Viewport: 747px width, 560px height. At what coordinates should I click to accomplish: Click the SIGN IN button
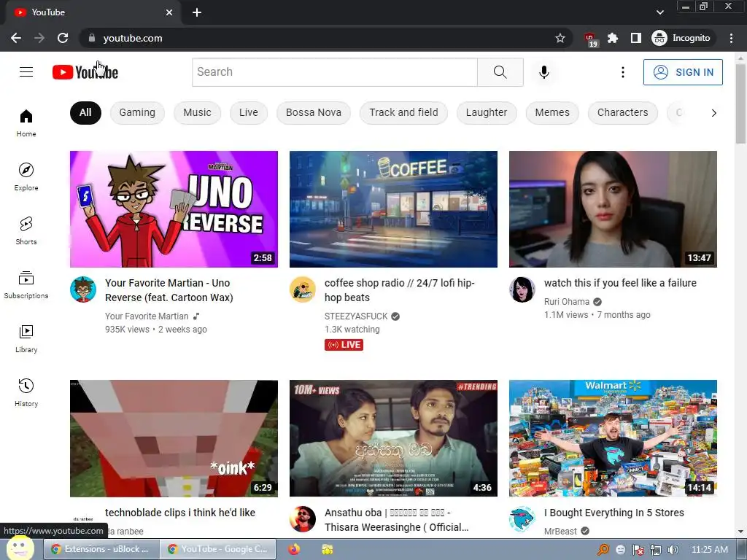[683, 72]
